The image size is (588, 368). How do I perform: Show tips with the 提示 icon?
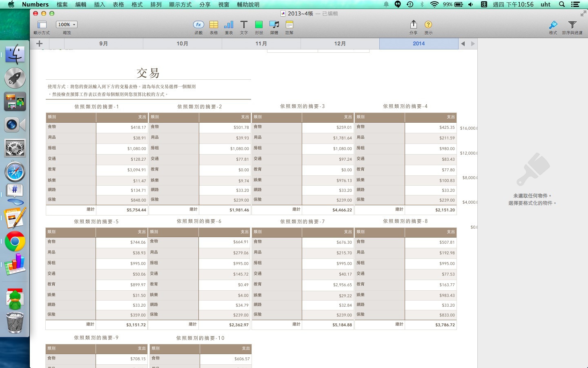[x=428, y=25]
